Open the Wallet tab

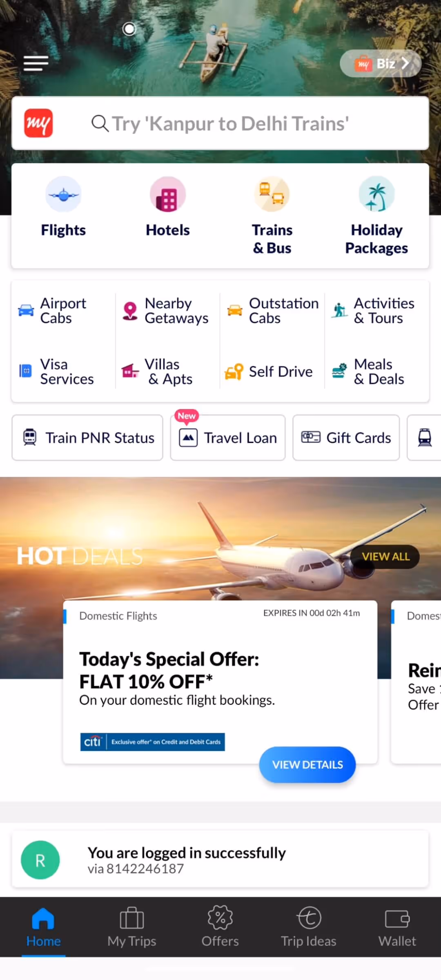[397, 927]
